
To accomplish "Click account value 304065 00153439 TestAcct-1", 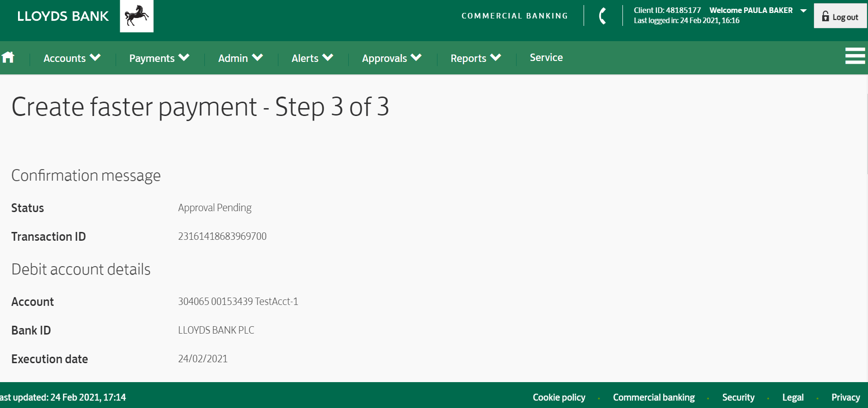I will (238, 301).
